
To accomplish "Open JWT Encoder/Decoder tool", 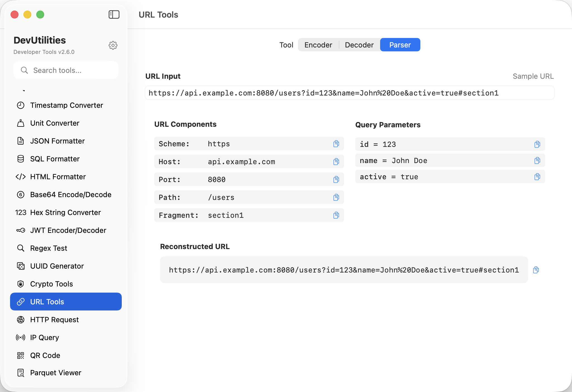I will 68,230.
